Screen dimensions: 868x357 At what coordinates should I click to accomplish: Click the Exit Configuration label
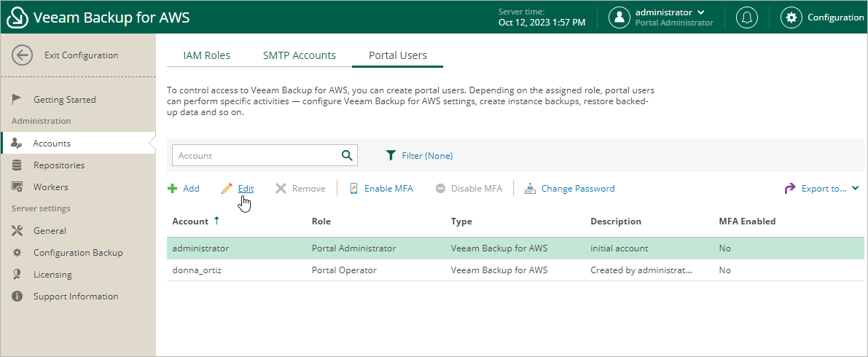82,55
